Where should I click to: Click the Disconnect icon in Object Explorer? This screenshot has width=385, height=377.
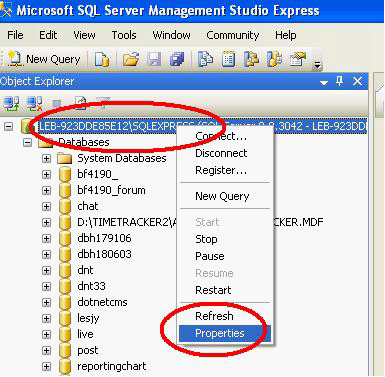tap(34, 104)
